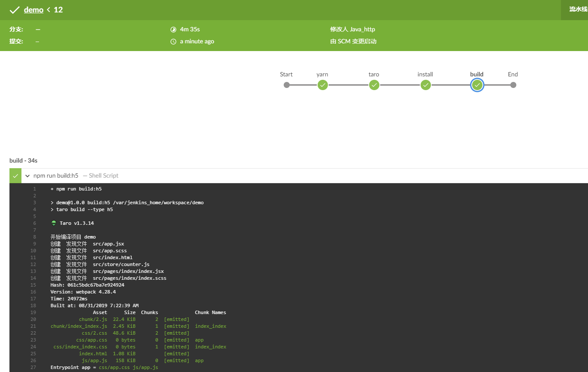Click the 'a minute ago' timestamp
588x372 pixels.
(197, 42)
